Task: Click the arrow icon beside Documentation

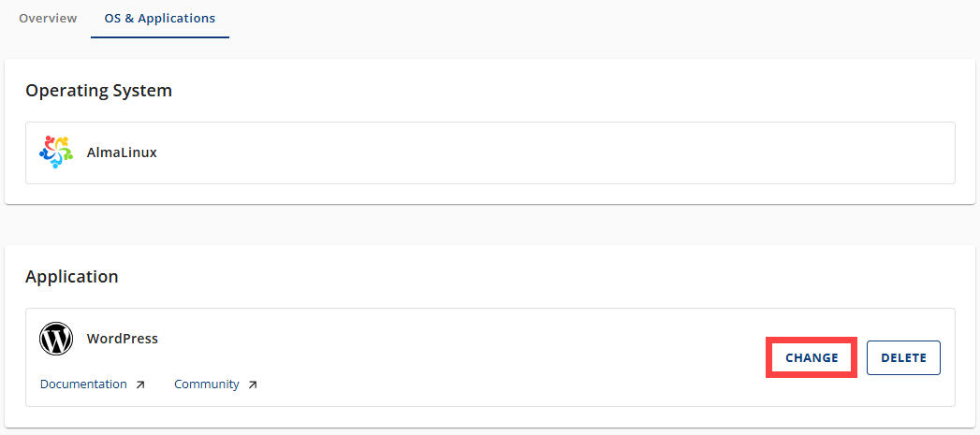Action: coord(140,384)
